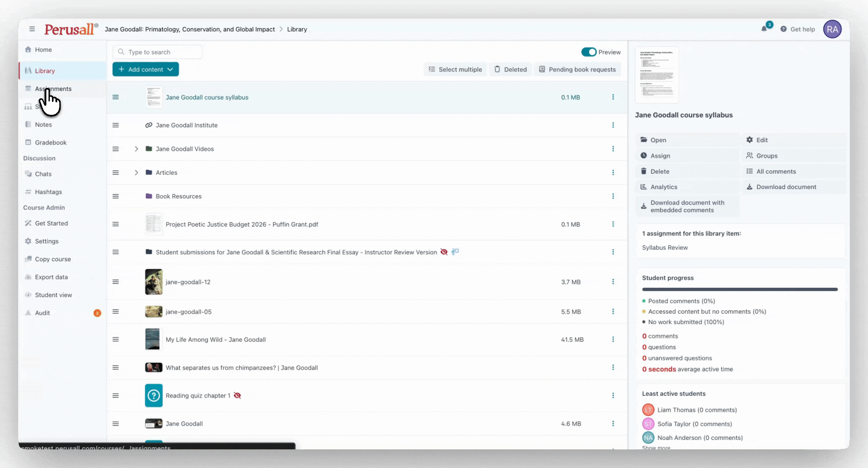This screenshot has height=468, width=868.
Task: Open the Add content dropdown
Action: [x=146, y=69]
